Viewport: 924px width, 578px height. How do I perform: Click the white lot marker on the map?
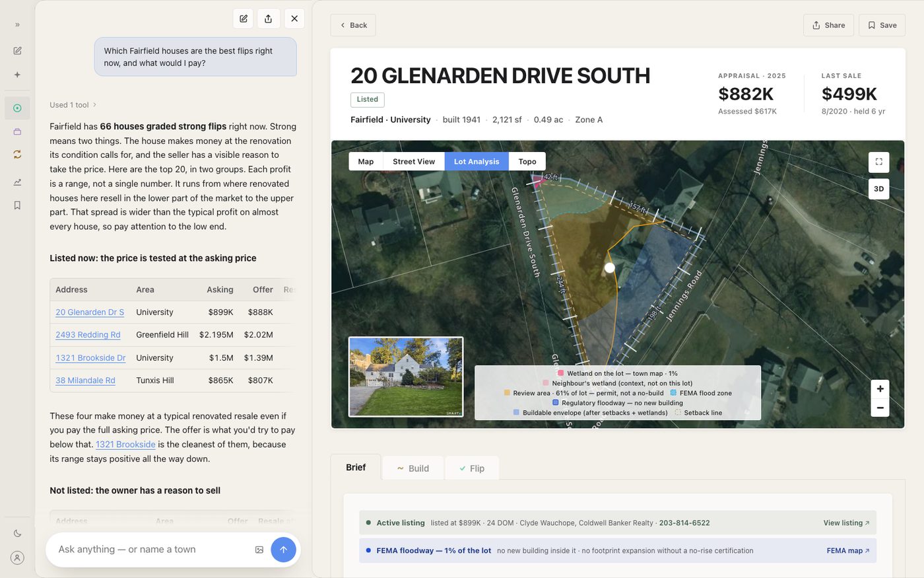[610, 268]
